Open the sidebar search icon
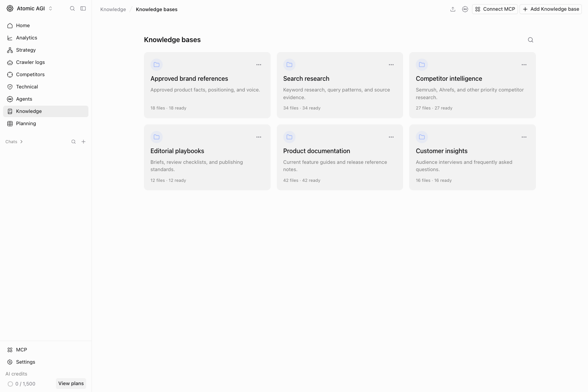588x392 pixels. coord(72,8)
